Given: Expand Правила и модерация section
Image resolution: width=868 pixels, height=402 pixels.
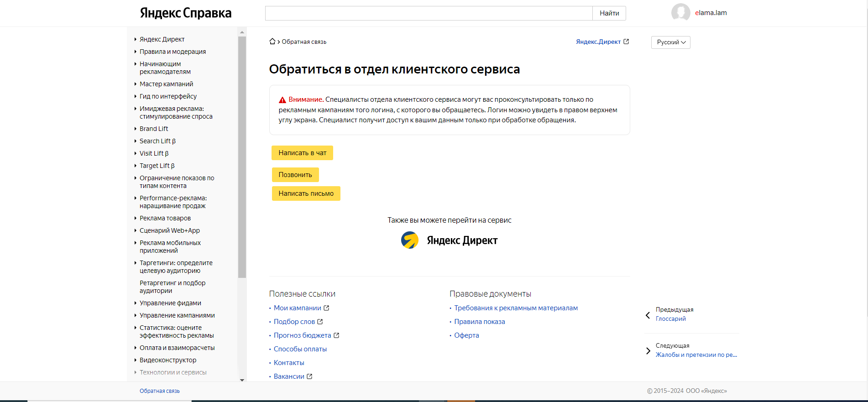Looking at the screenshot, I should (x=136, y=52).
